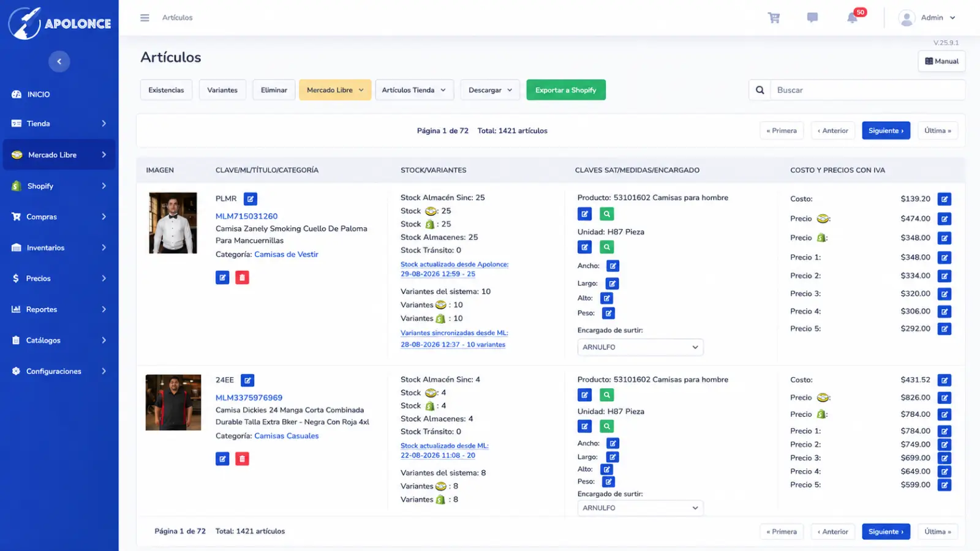This screenshot has height=551, width=980.
Task: Toggle the hamburger menu icon
Action: coord(145,18)
